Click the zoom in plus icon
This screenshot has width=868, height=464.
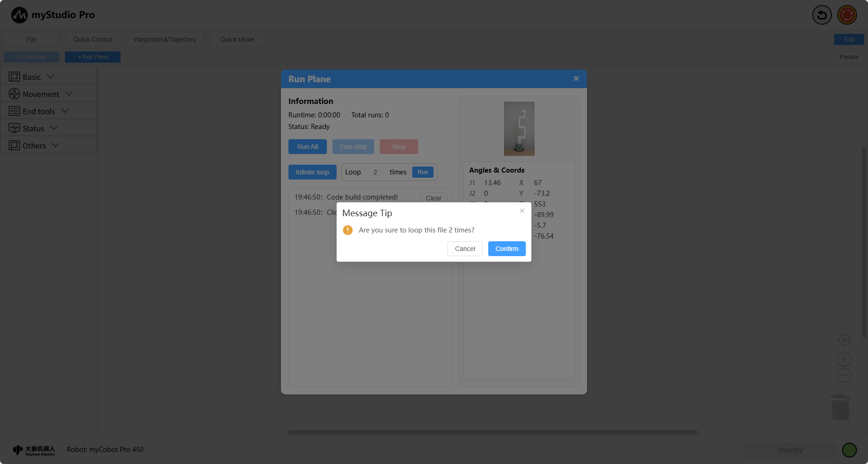point(844,360)
